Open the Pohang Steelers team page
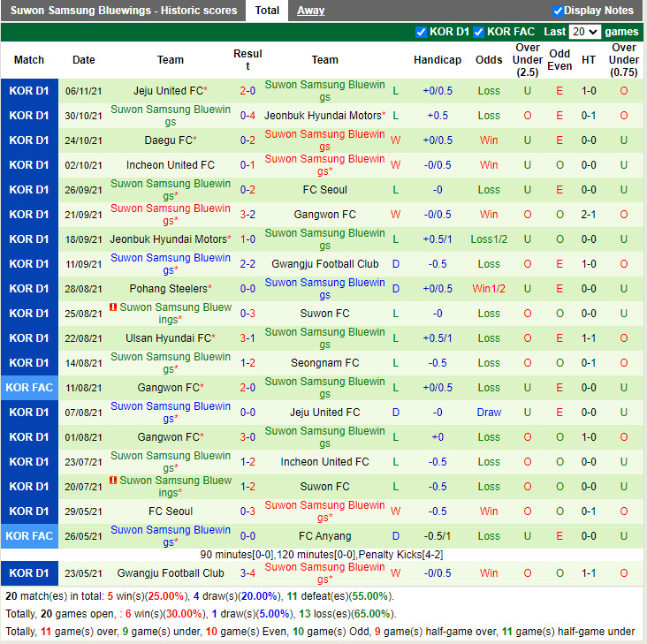The image size is (647, 644). pyautogui.click(x=168, y=289)
